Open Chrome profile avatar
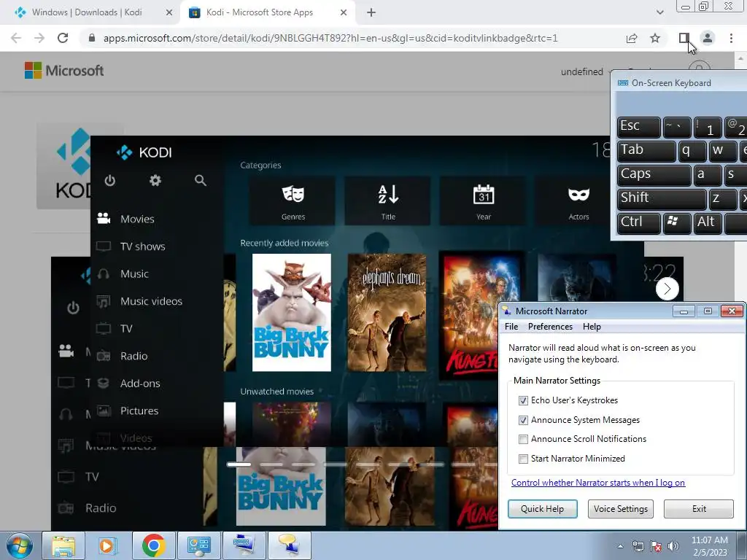The width and height of the screenshot is (747, 560). [708, 38]
